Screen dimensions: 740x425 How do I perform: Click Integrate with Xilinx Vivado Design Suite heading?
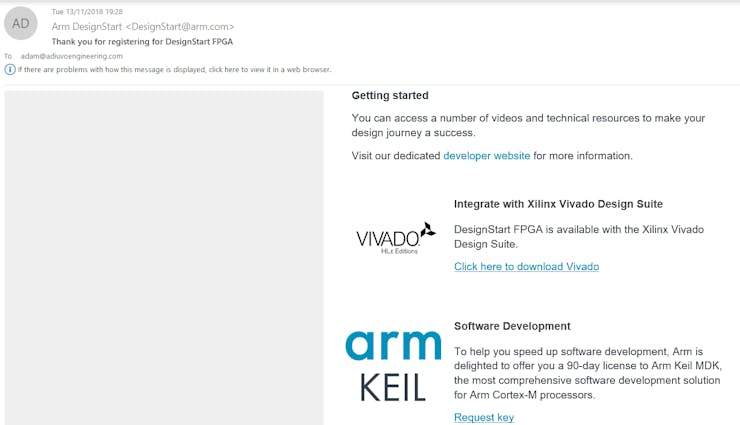point(558,204)
